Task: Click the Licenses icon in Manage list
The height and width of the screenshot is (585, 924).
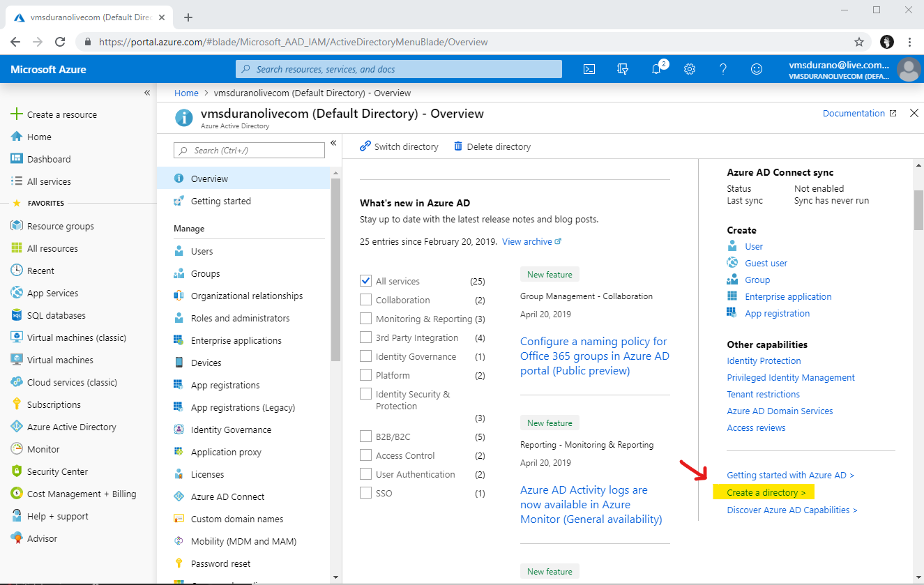Action: tap(179, 474)
